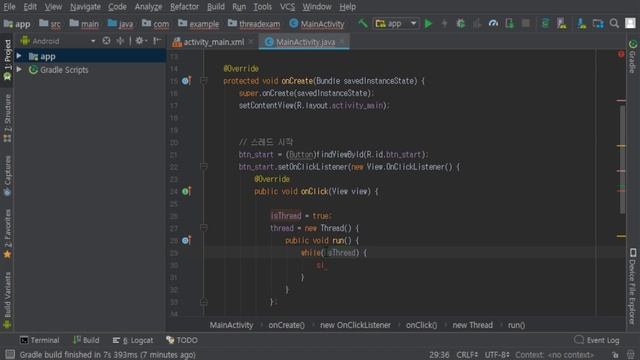
Task: Collapse the new Thread fold marker
Action: tap(204, 228)
